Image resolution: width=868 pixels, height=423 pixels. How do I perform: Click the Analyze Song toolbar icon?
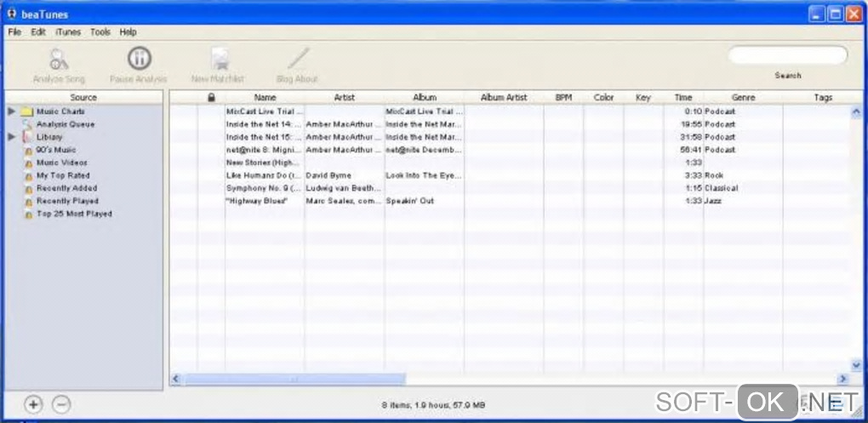coord(59,60)
